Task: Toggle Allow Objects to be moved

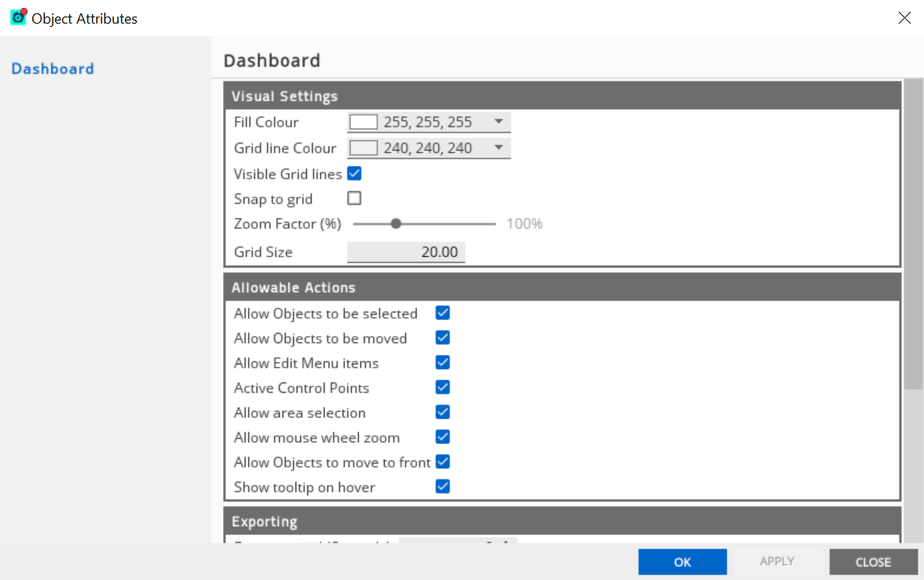Action: pos(443,337)
